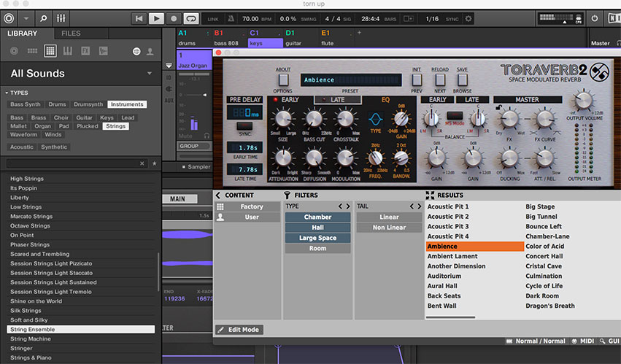Open the mixer view icon
The width and height of the screenshot is (621, 364).
(x=61, y=18)
